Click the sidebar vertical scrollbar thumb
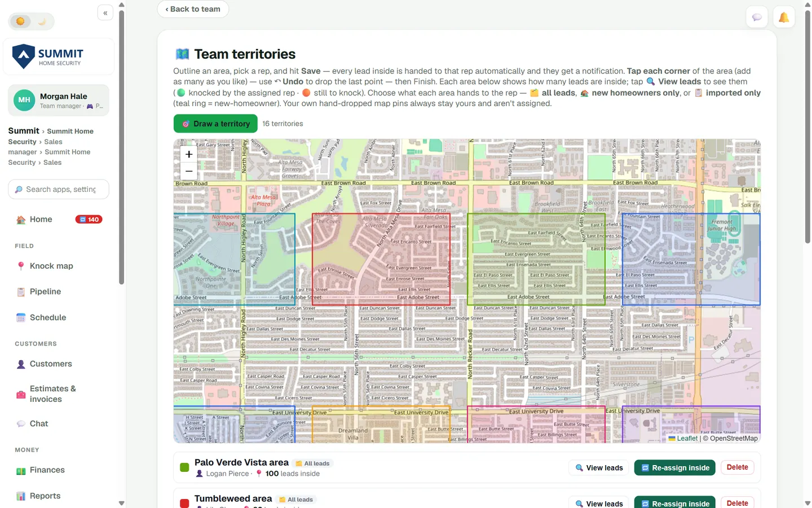This screenshot has height=508, width=812. (122, 147)
